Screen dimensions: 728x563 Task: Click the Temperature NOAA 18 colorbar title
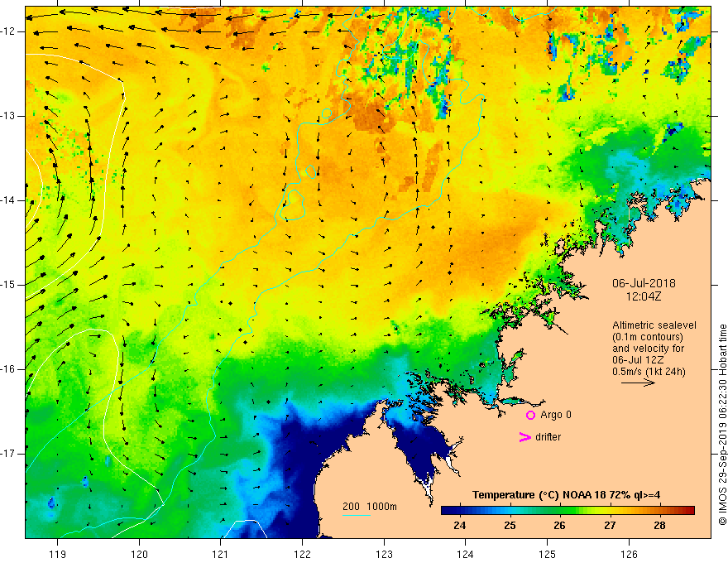[x=567, y=495]
